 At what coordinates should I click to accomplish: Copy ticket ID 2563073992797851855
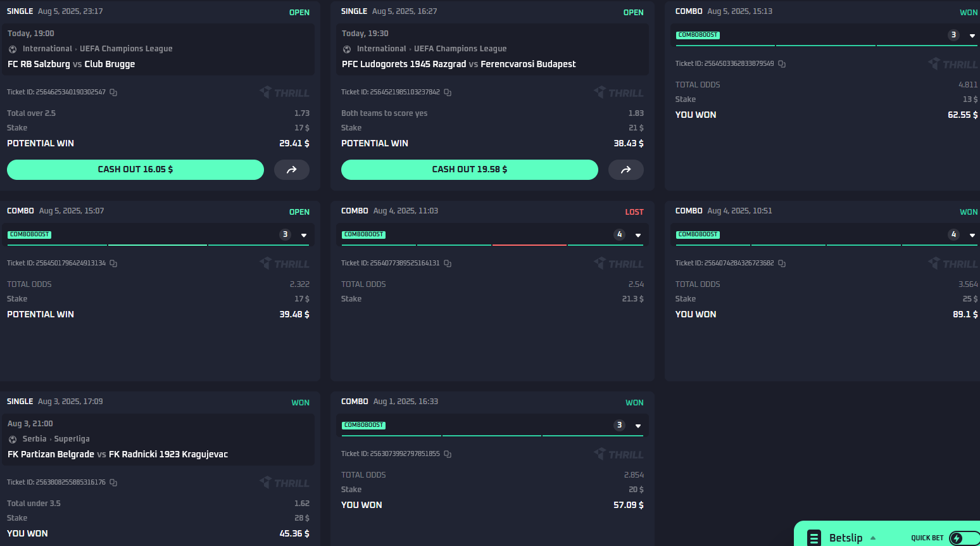448,454
